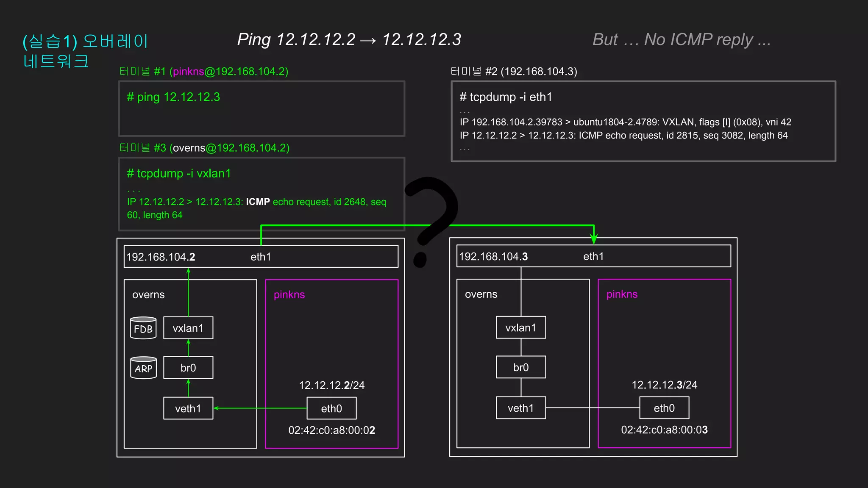Click the Ping 12.12.12.2 → 12.12.12.3 heading
Screen dimensions: 868x488
(x=349, y=40)
